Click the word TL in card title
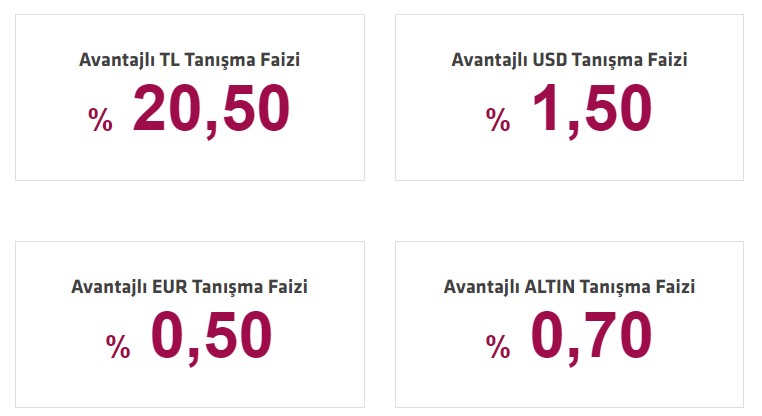The image size is (762, 416). point(170,60)
